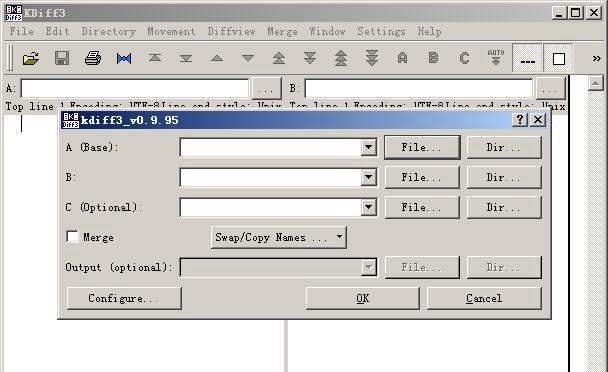Image resolution: width=608 pixels, height=372 pixels.
Task: Click File... button for A (Base)
Action: click(422, 147)
